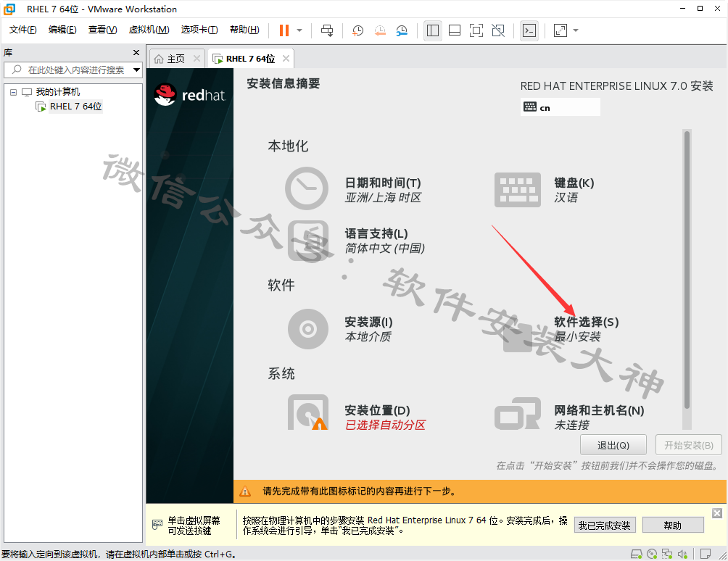Click the 帮助 button in the hint bar
This screenshot has height=561, width=728.
(x=673, y=525)
